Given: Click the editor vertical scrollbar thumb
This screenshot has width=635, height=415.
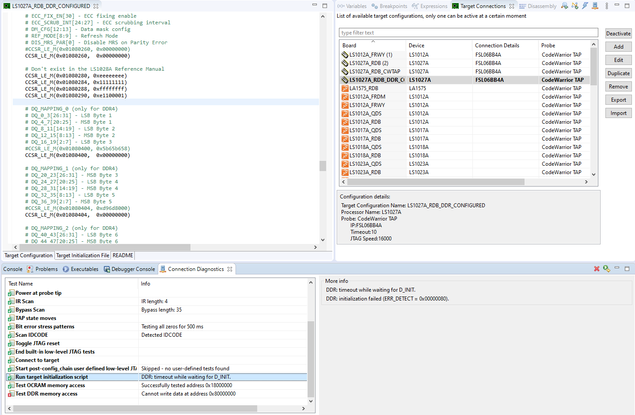Looking at the screenshot, I should [322, 166].
